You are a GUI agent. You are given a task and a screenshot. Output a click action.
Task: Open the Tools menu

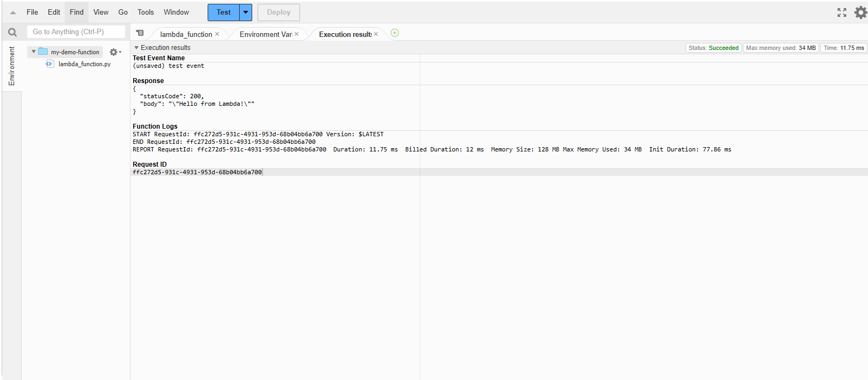[145, 12]
